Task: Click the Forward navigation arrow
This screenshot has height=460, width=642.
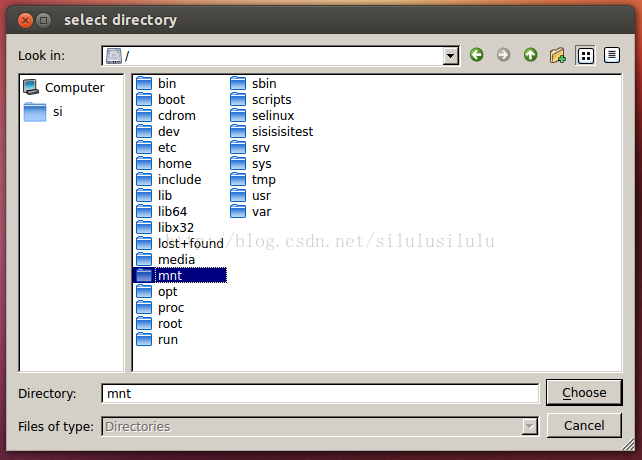Action: pos(503,55)
